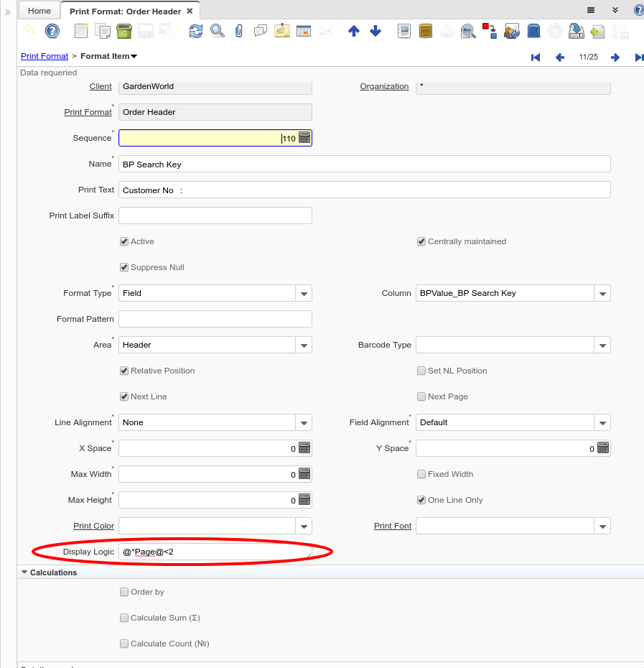Screen dimensions: 644x668
Task: Switch to the Home tab
Action: point(38,10)
